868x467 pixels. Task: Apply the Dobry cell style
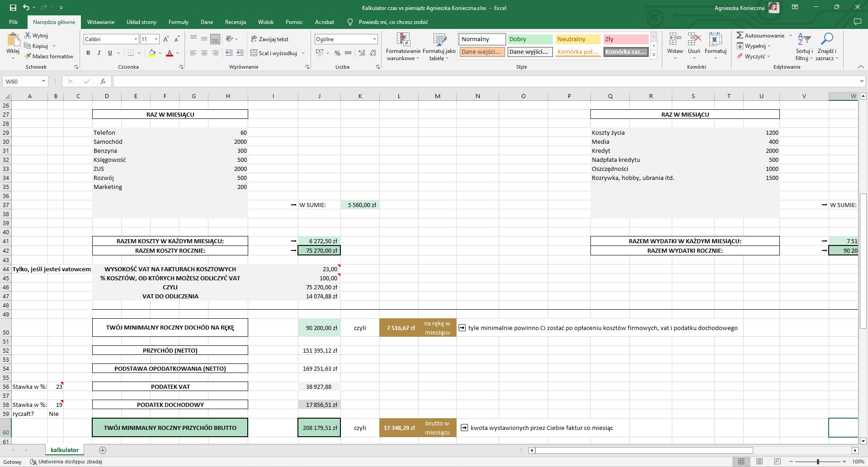pos(529,39)
